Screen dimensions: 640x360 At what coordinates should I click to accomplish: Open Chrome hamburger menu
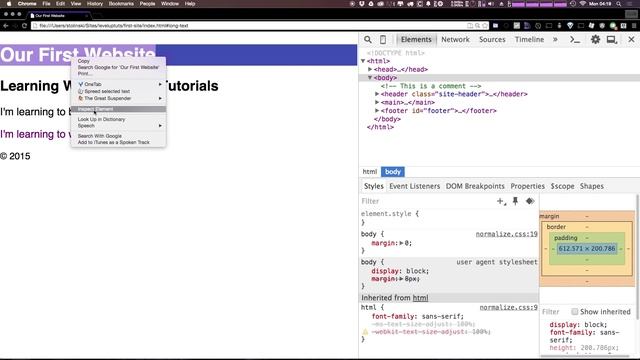pyautogui.click(x=634, y=26)
